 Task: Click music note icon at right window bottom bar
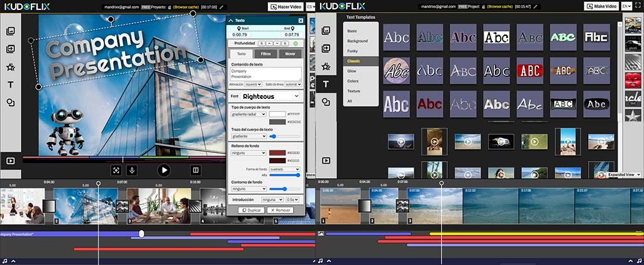point(320,261)
